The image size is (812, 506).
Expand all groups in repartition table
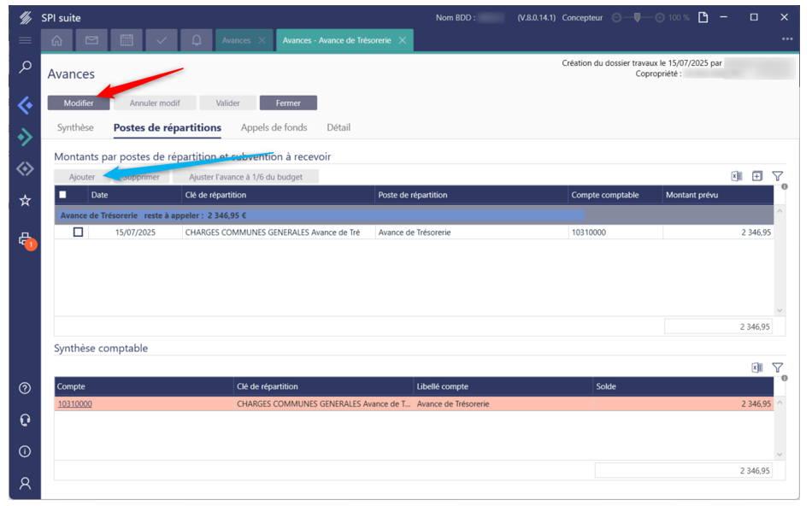pyautogui.click(x=756, y=176)
